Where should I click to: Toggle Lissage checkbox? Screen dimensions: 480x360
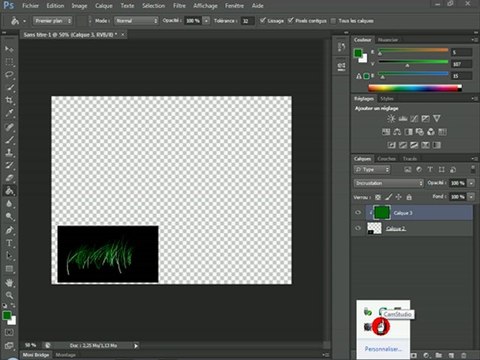(x=263, y=21)
